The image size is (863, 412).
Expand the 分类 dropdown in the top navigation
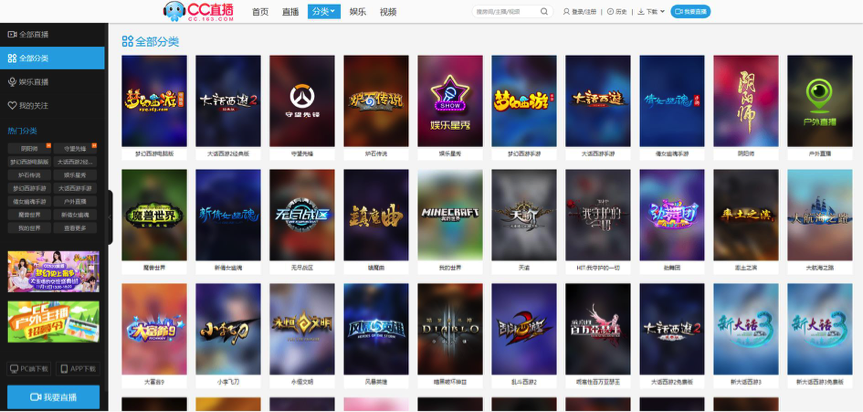click(324, 12)
